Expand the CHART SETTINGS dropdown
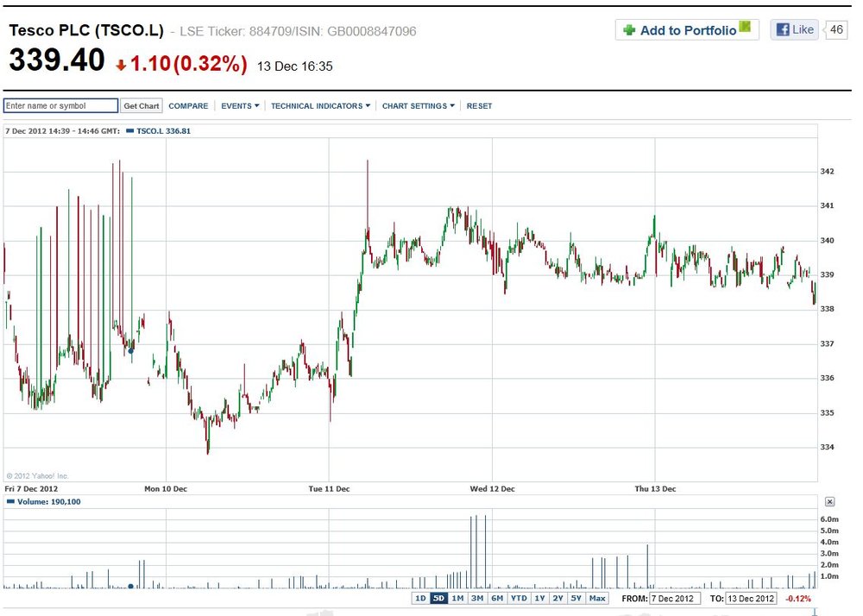The image size is (863, 616). (x=419, y=105)
